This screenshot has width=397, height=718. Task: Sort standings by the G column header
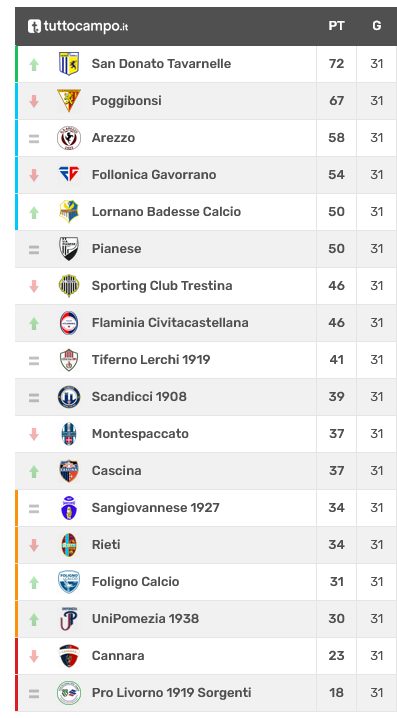[376, 26]
